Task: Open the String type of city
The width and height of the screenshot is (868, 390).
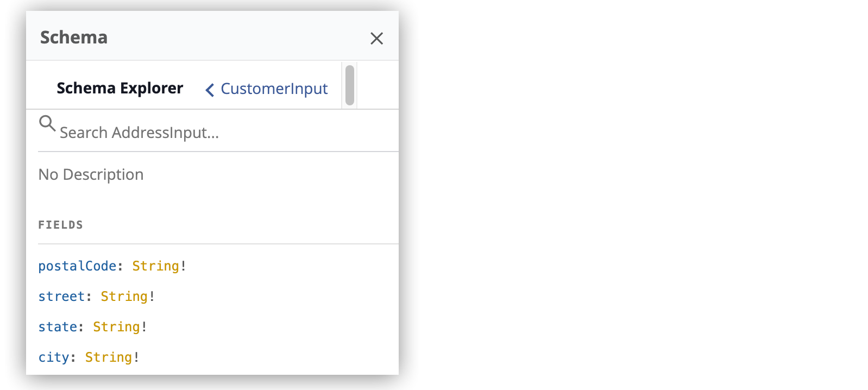Action: tap(108, 357)
